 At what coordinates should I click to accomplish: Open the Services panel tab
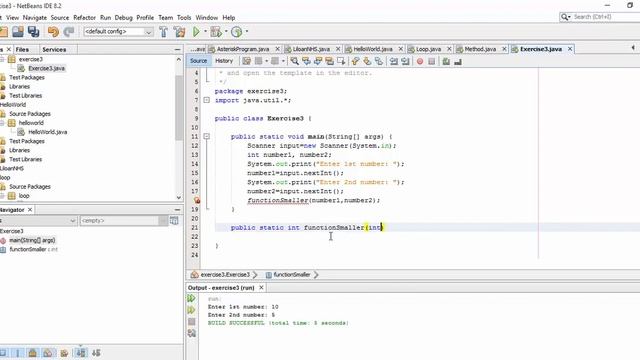[54, 49]
